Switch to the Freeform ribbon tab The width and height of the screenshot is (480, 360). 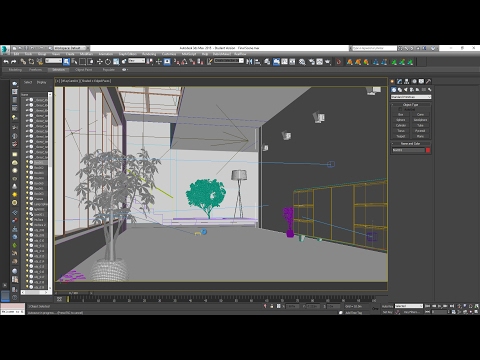[x=35, y=70]
